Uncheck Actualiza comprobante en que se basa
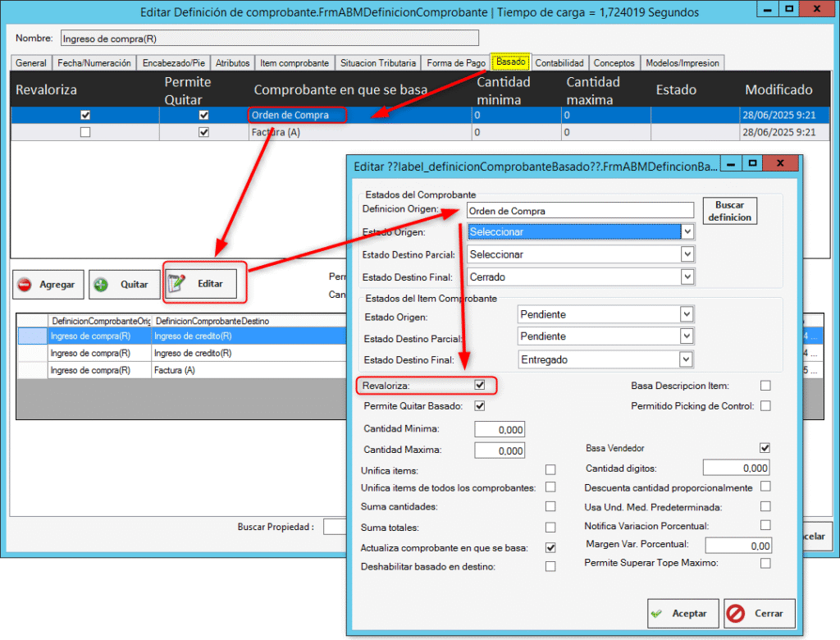The image size is (840, 640). click(550, 547)
